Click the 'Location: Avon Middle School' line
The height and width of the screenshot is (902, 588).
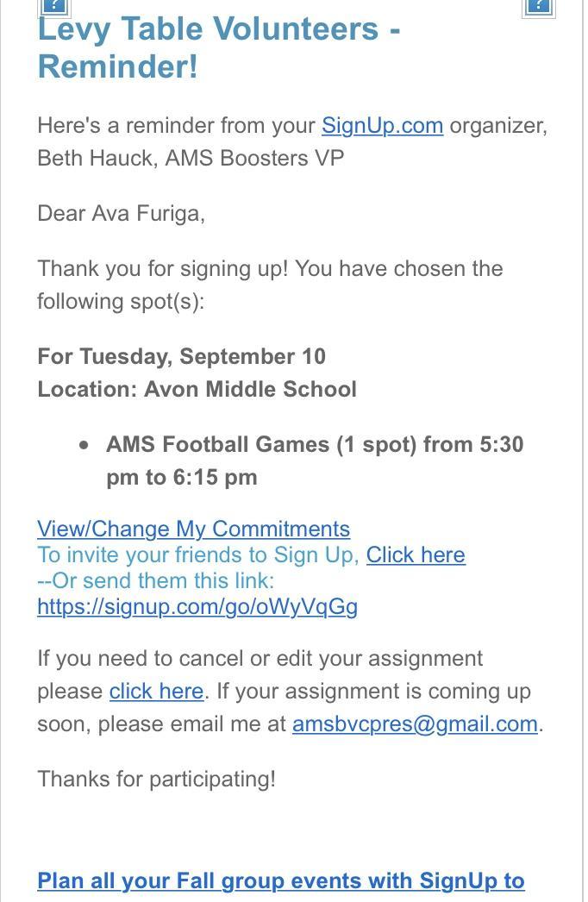(x=197, y=390)
